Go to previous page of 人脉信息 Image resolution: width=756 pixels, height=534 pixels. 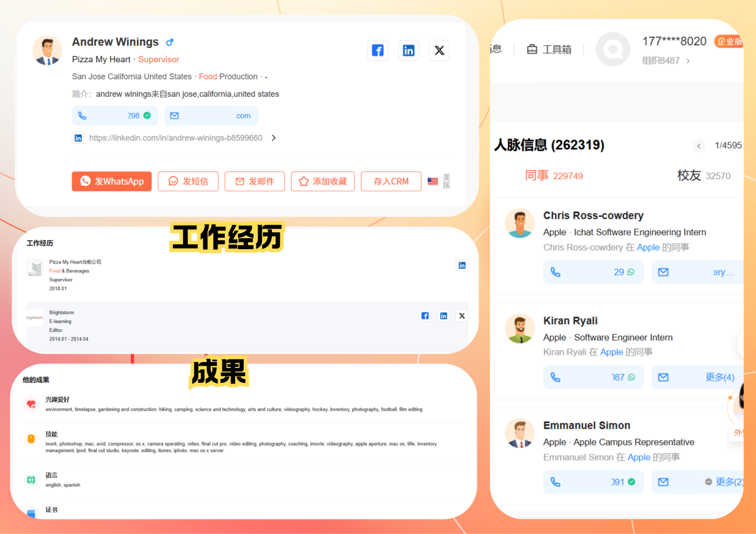click(x=699, y=146)
